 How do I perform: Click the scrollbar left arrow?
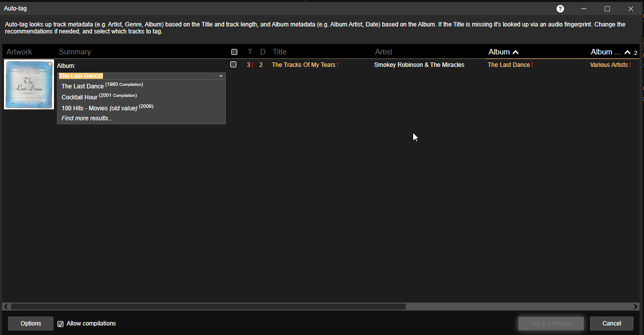pyautogui.click(x=5, y=307)
